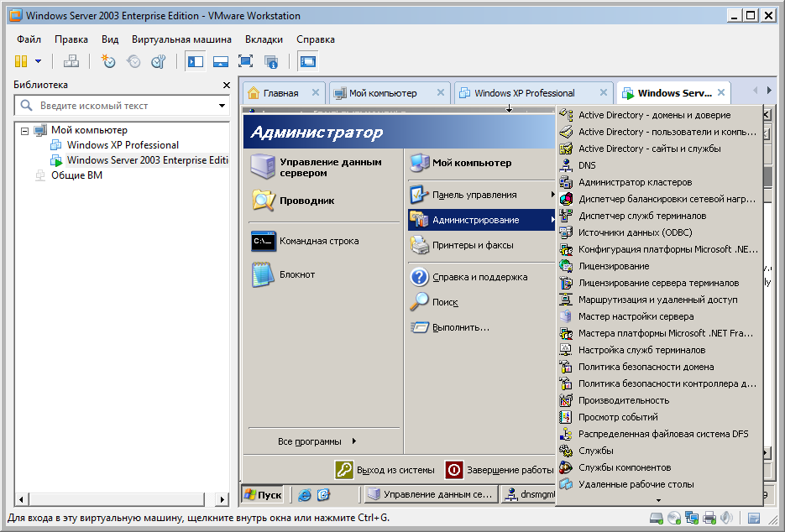Open Блокнот from the Start menu
The width and height of the screenshot is (785, 532).
323,274
